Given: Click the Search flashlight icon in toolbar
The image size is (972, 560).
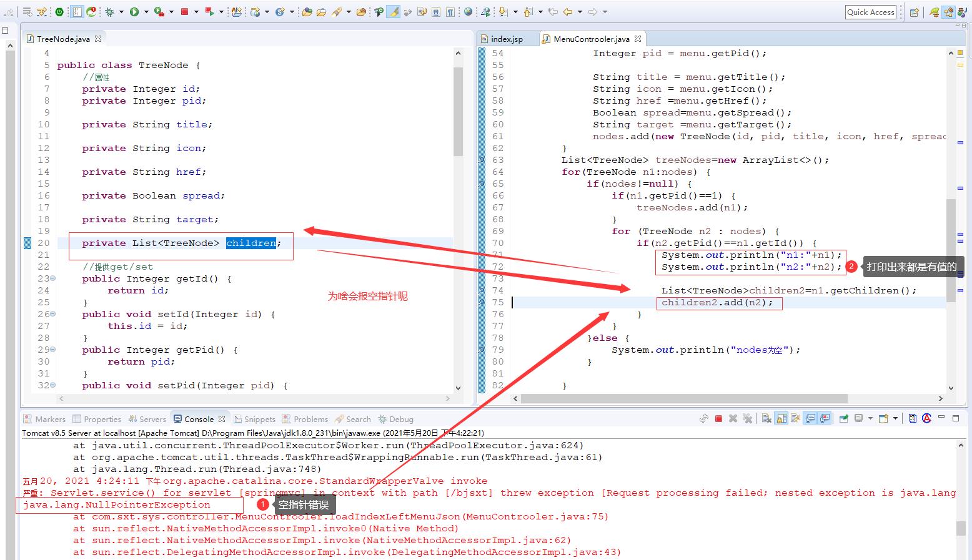Looking at the screenshot, I should 337,11.
